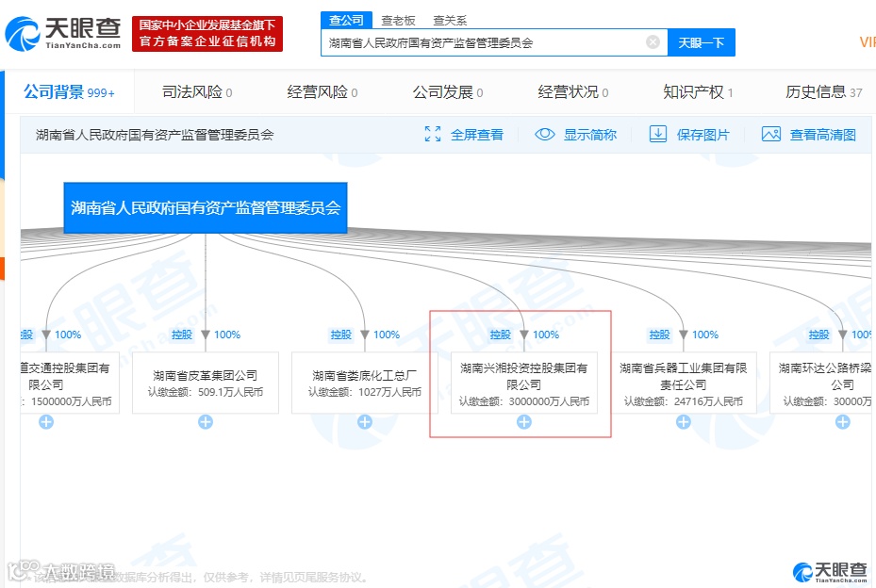
Task: Open the 经营状况 tab
Action: tap(573, 92)
